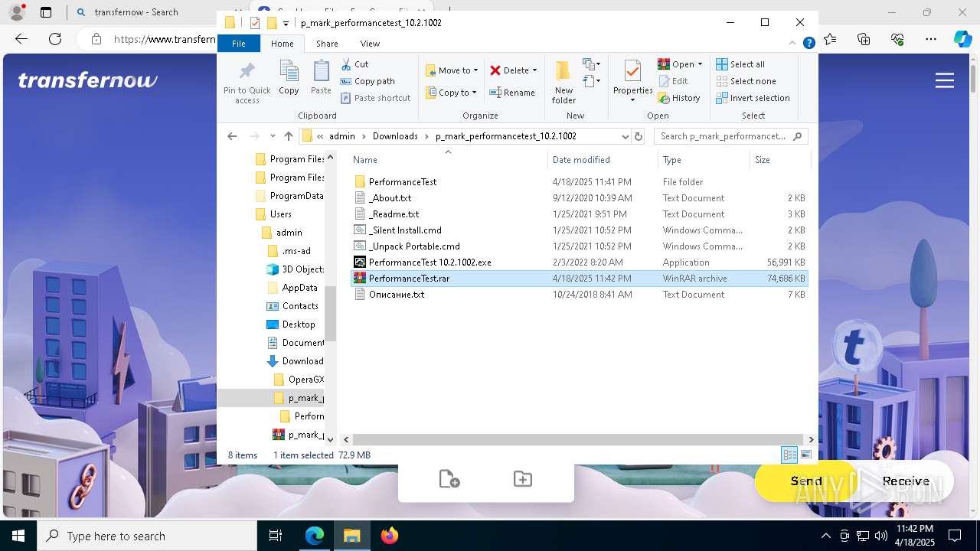Select the _Readme.txt file
This screenshot has width=980, height=551.
579,214
